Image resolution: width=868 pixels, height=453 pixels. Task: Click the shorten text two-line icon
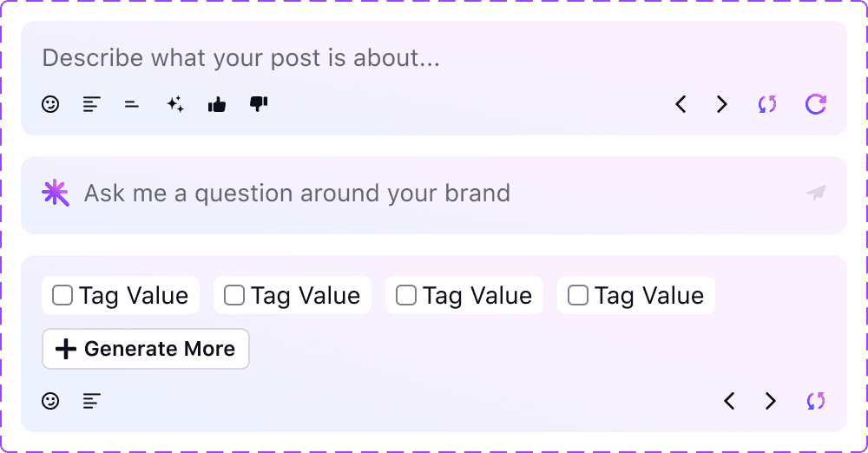point(132,104)
